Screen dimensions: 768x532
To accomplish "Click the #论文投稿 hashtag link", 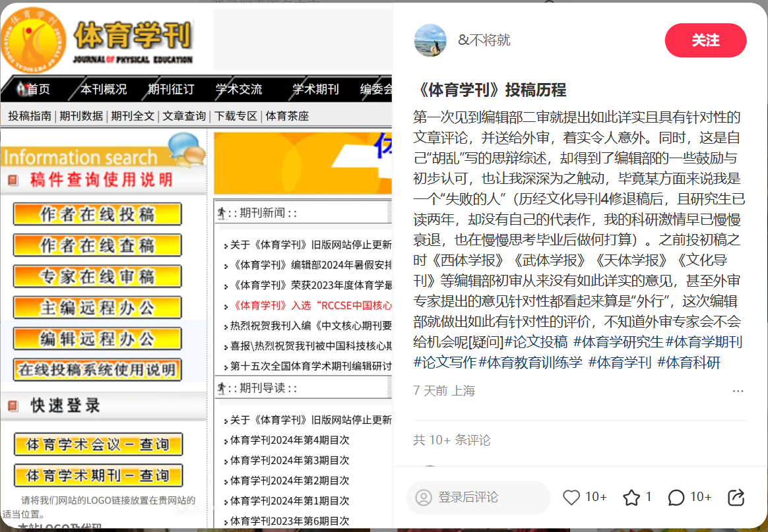I will point(535,341).
